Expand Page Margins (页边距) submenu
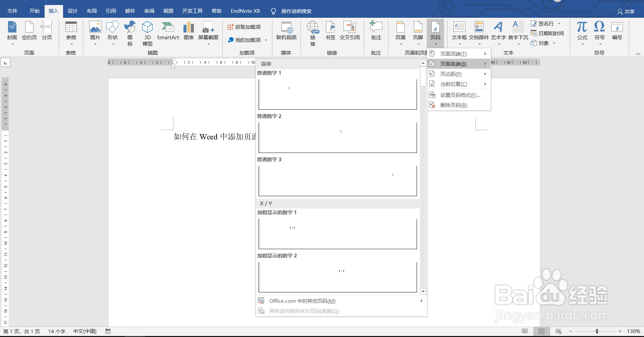 pyautogui.click(x=459, y=74)
